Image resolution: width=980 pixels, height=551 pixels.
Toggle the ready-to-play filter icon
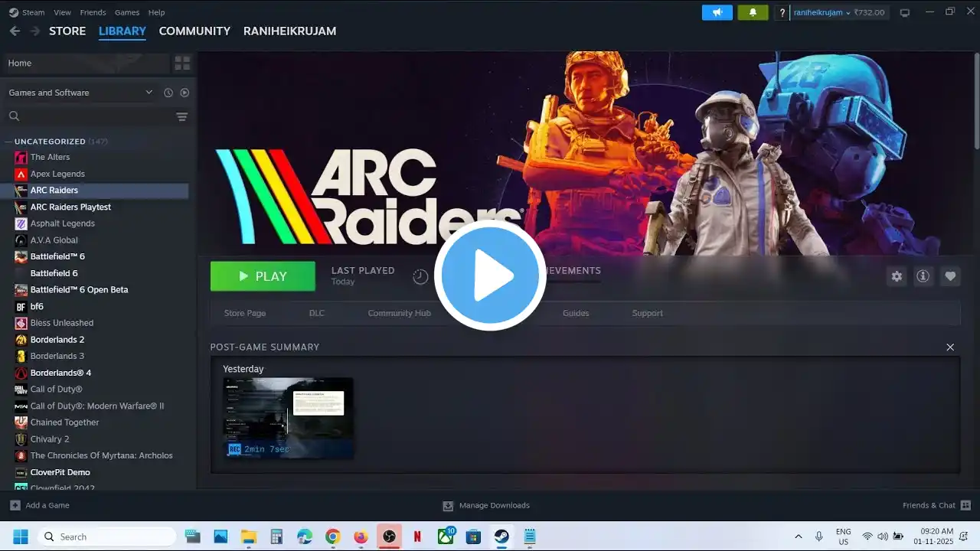click(185, 93)
